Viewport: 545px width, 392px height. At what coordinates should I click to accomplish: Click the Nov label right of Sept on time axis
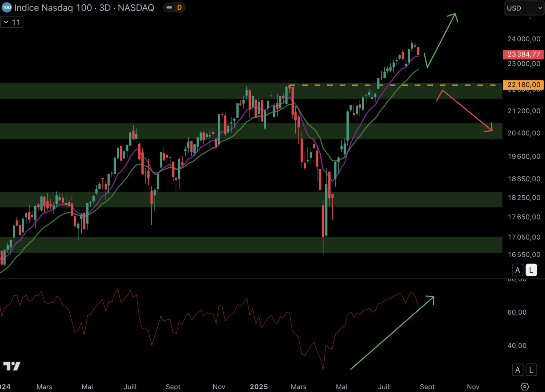(473, 387)
